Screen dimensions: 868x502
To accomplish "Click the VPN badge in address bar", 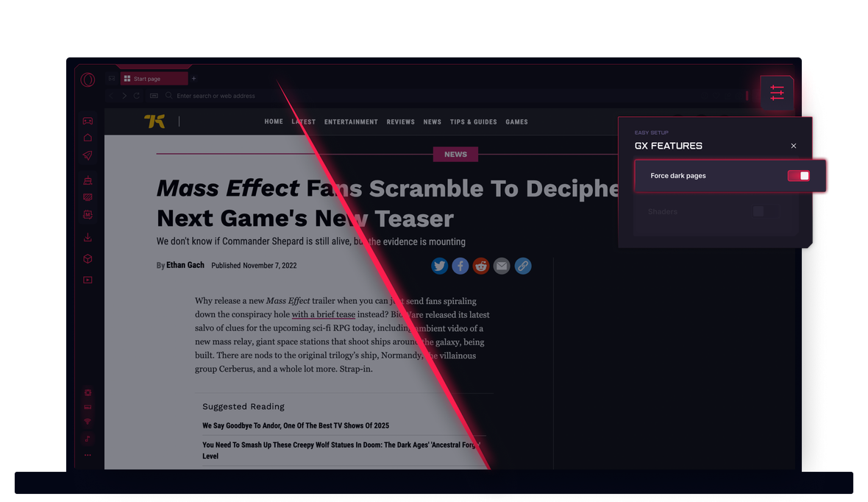I will point(154,96).
